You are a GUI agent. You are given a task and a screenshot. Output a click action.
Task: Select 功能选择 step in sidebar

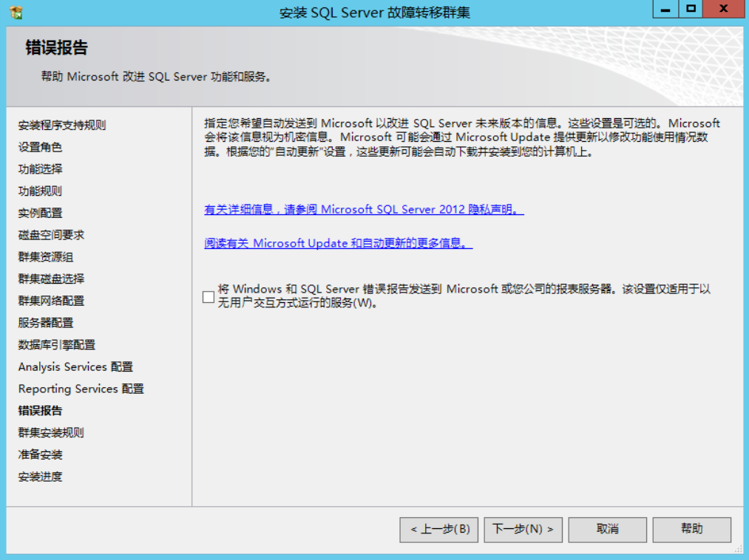[40, 169]
